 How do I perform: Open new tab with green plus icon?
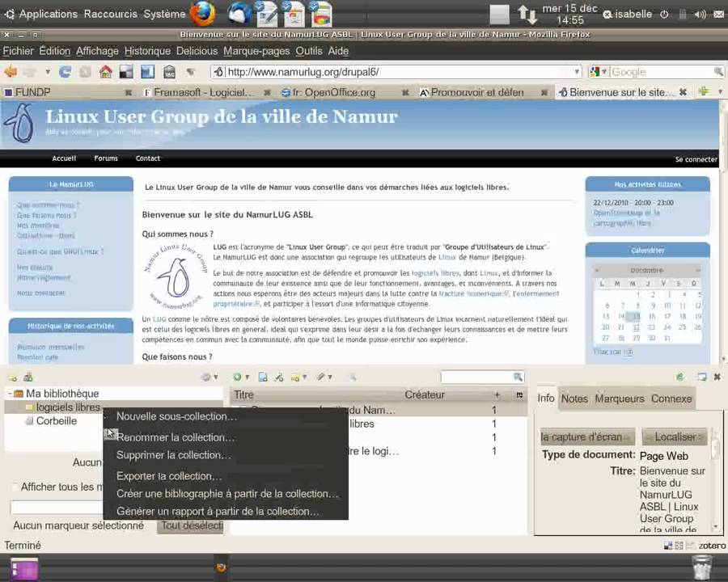point(704,91)
